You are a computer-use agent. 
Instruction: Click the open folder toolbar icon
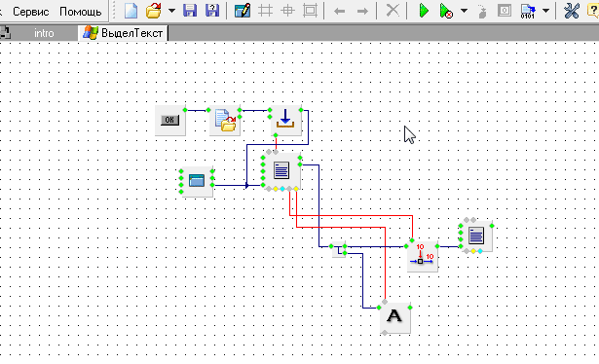(x=154, y=11)
